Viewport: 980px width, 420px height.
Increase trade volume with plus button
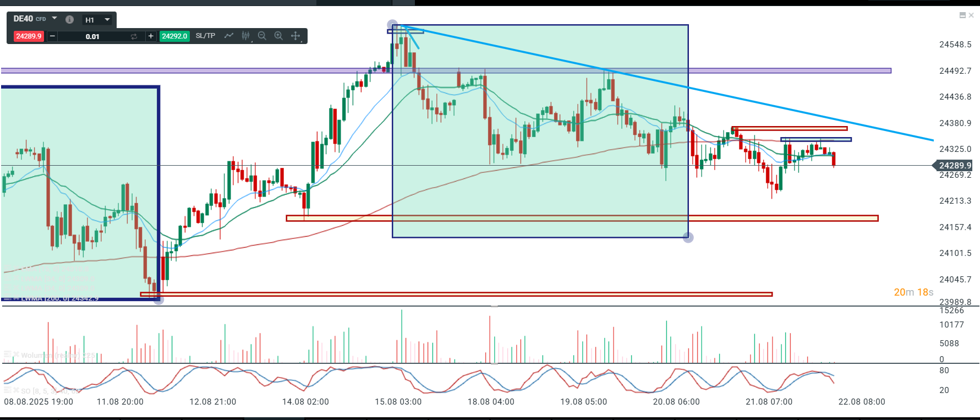[151, 36]
